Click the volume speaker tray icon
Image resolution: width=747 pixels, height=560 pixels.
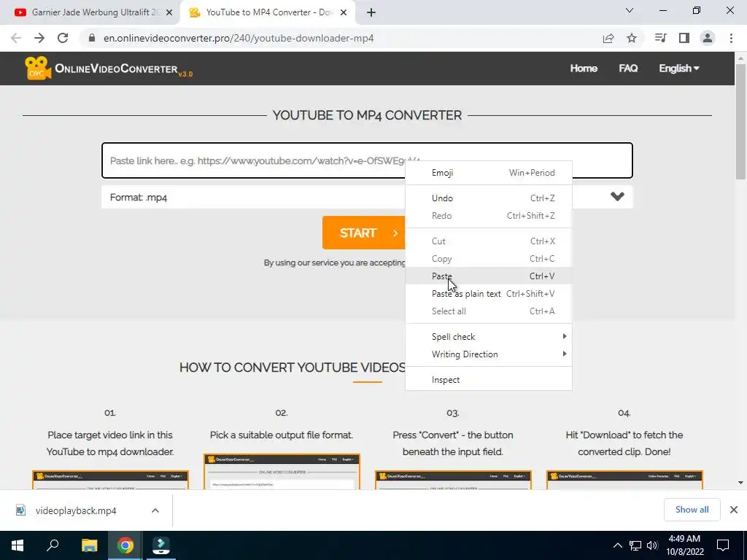point(652,545)
